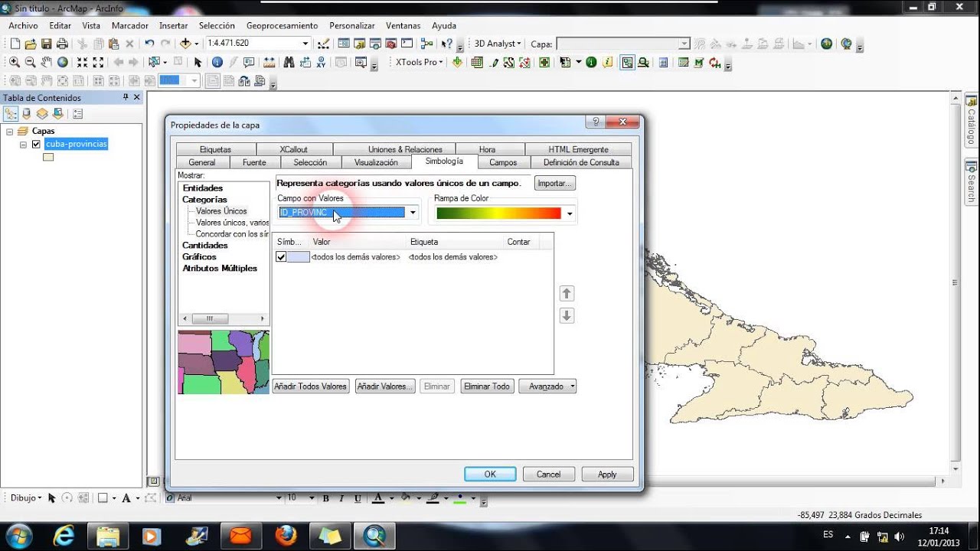Open ModelBuilder window icon
Image resolution: width=980 pixels, height=551 pixels.
click(427, 44)
